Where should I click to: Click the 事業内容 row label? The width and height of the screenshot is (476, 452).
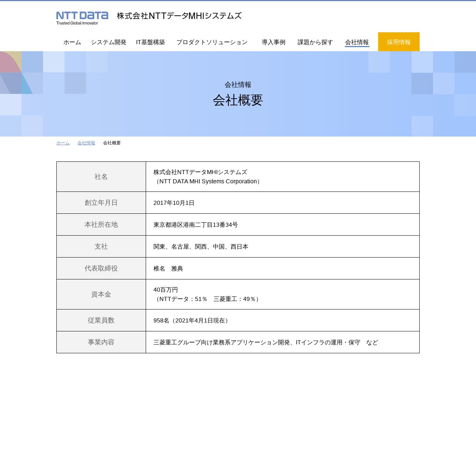click(101, 342)
